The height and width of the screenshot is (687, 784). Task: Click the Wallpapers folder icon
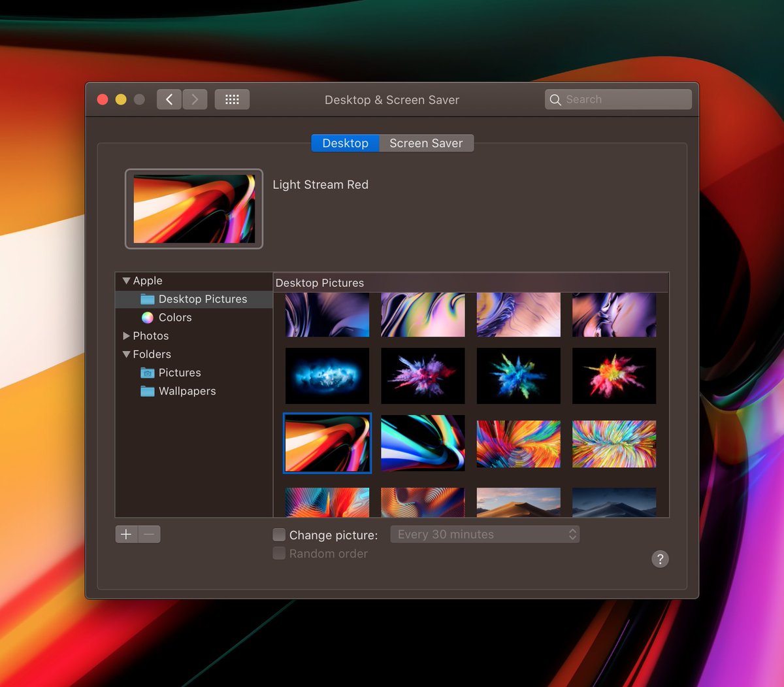tap(148, 391)
